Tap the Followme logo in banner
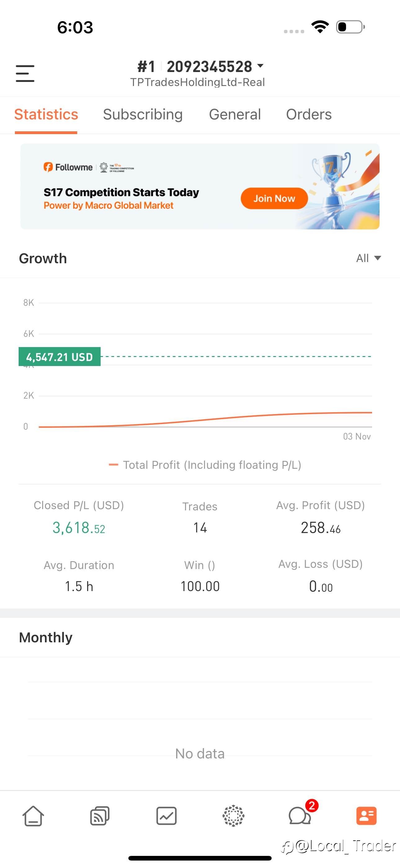This screenshot has height=868, width=400. (68, 167)
